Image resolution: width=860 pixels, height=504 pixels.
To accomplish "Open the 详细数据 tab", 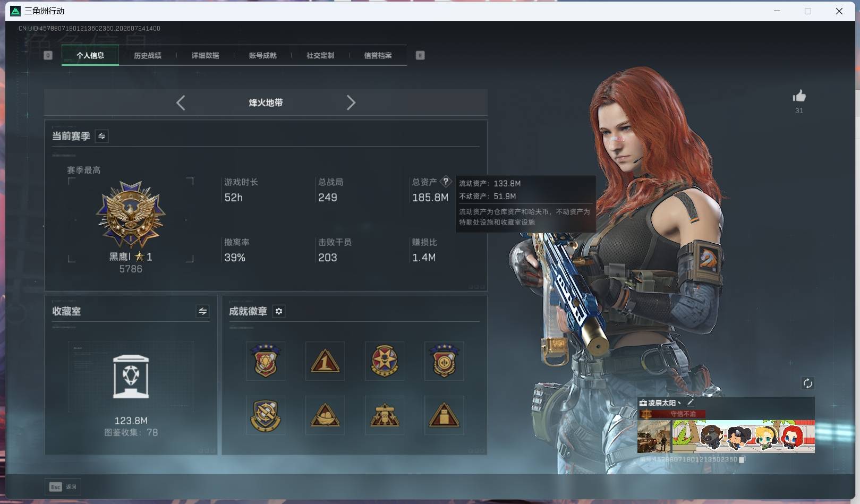I will coord(205,55).
